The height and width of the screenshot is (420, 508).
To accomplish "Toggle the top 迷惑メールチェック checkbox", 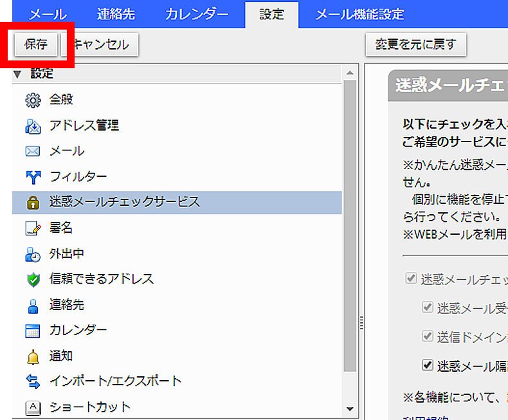I will (410, 279).
